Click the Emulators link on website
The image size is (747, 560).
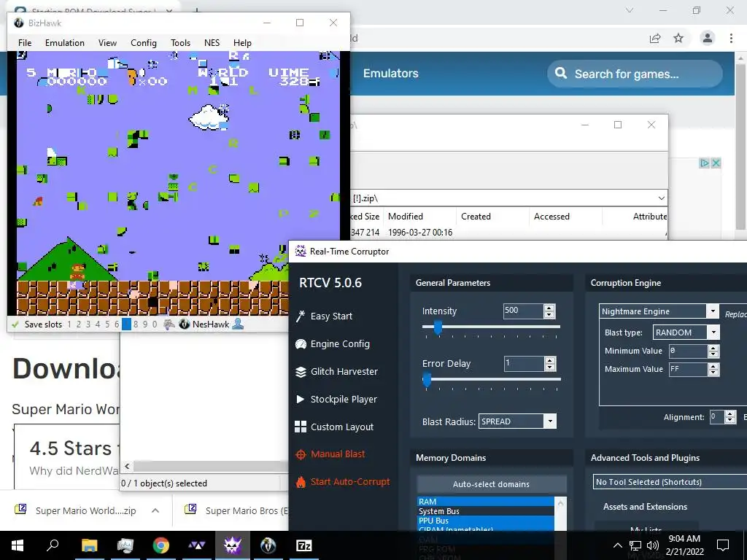(391, 74)
